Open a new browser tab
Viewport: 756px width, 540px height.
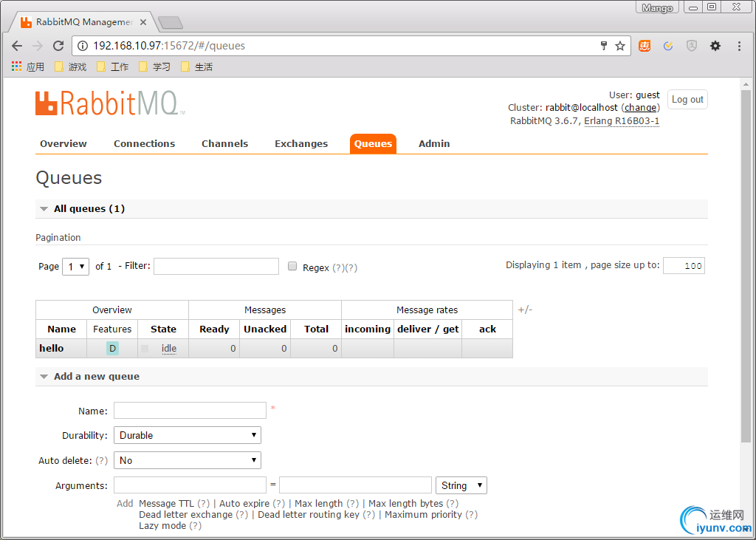click(171, 22)
